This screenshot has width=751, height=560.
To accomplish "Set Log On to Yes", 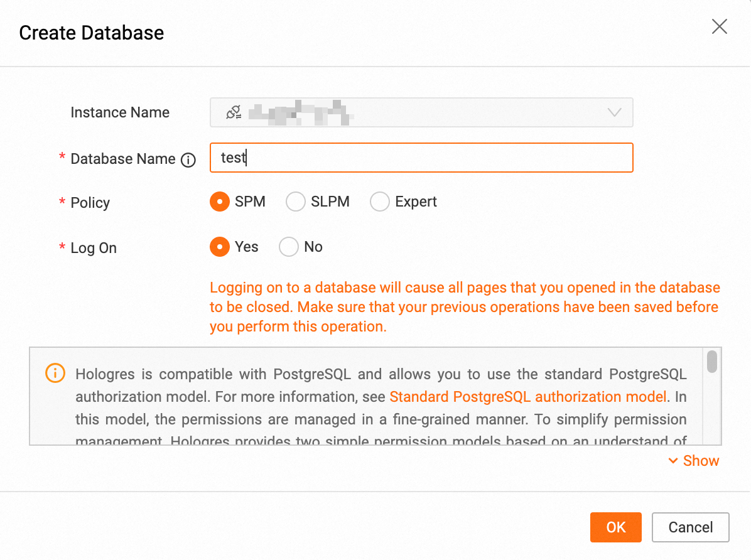I will pyautogui.click(x=220, y=247).
